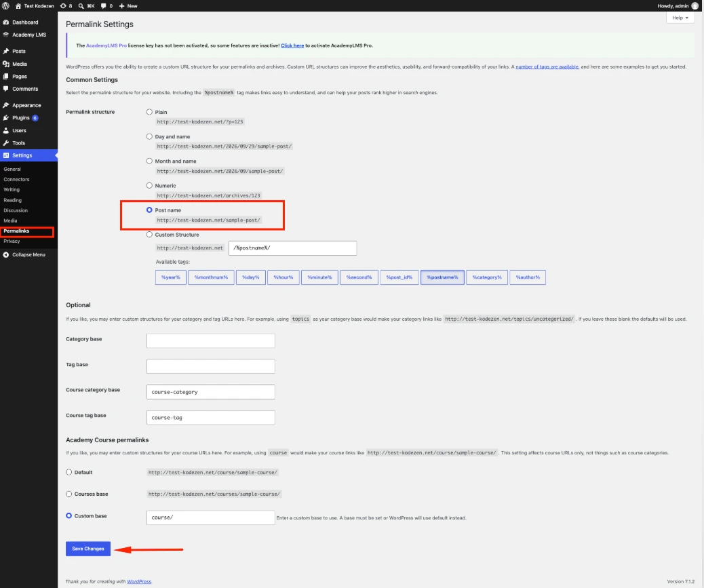
Task: Insert the %second% tag button
Action: coord(359,277)
